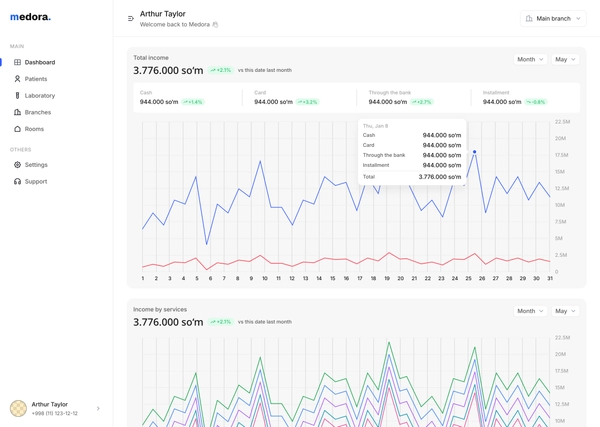Image resolution: width=600 pixels, height=427 pixels.
Task: Open May dropdown in Total income card
Action: [565, 59]
